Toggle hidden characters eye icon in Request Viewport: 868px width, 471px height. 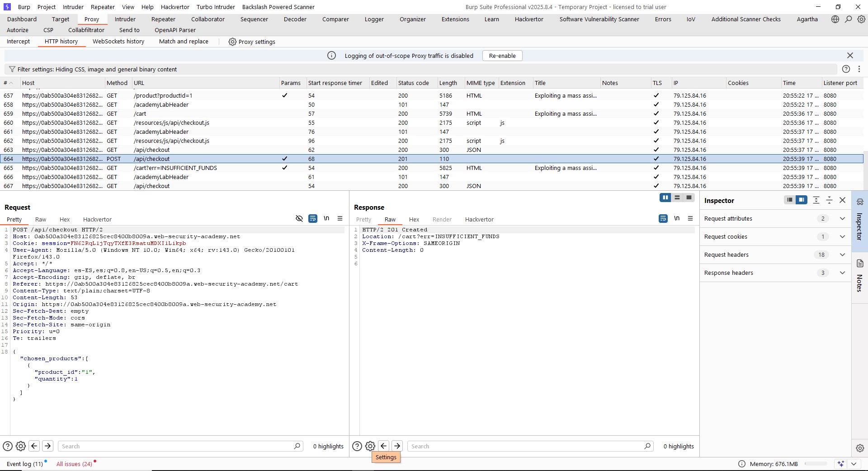tap(299, 218)
